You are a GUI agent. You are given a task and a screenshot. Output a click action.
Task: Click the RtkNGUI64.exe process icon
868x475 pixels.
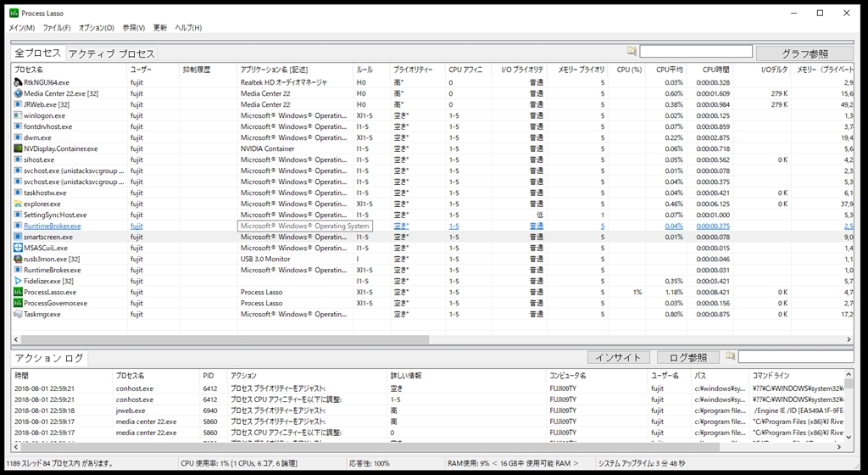(18, 82)
